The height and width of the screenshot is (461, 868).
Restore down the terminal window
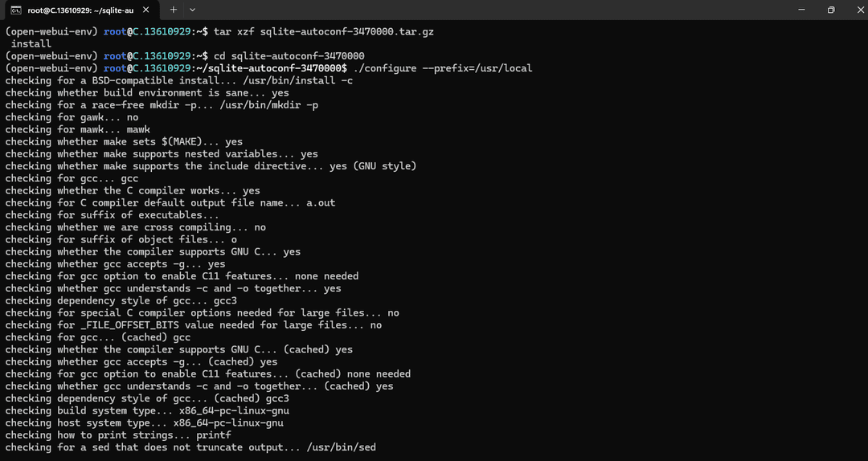pos(831,10)
